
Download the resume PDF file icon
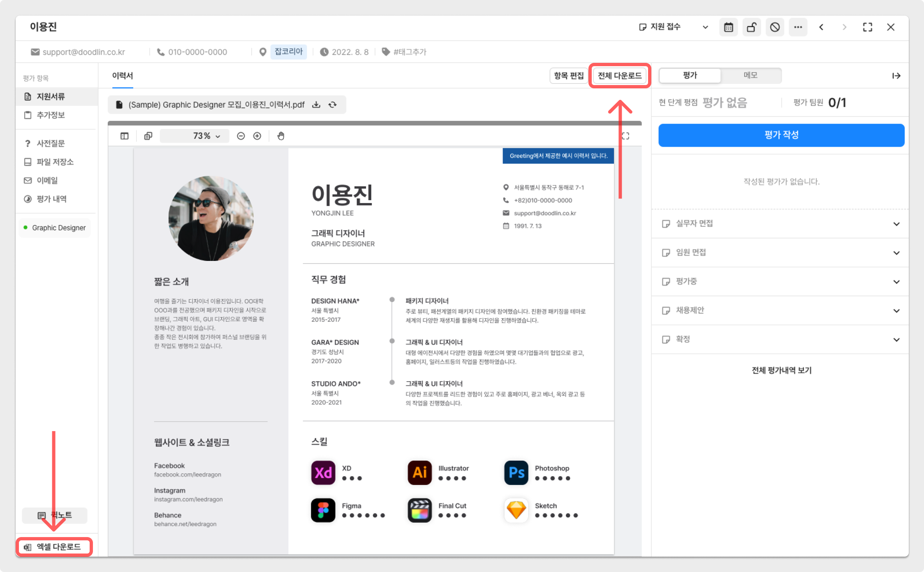point(316,105)
